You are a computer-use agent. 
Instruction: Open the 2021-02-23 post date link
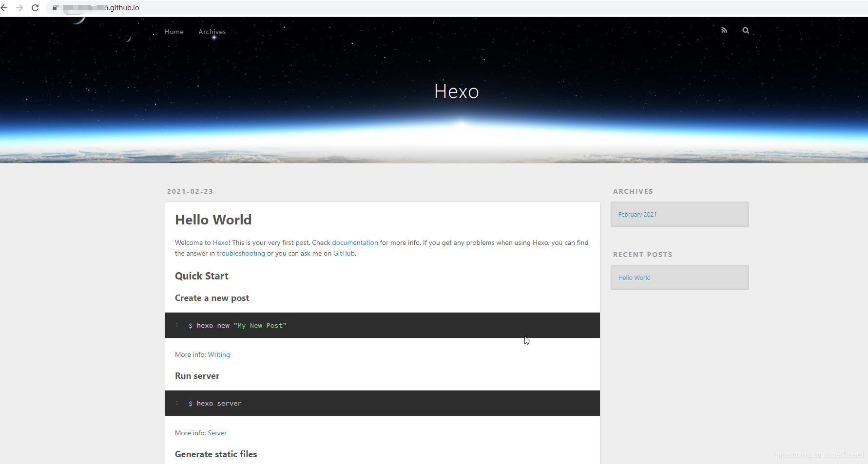190,191
